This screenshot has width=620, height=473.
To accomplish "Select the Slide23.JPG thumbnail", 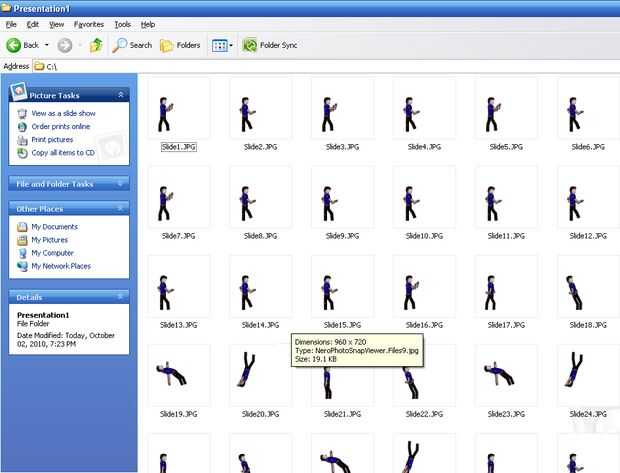I will (x=506, y=375).
